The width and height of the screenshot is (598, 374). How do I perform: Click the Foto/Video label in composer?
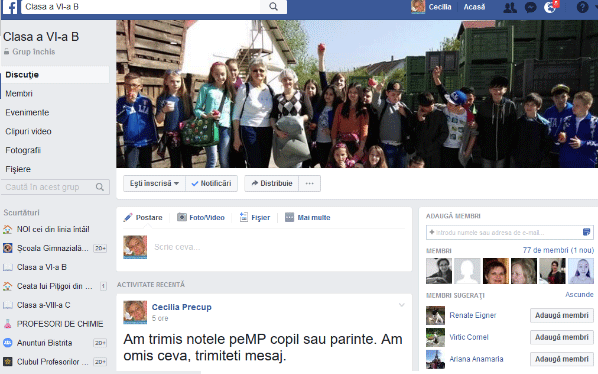tap(207, 217)
